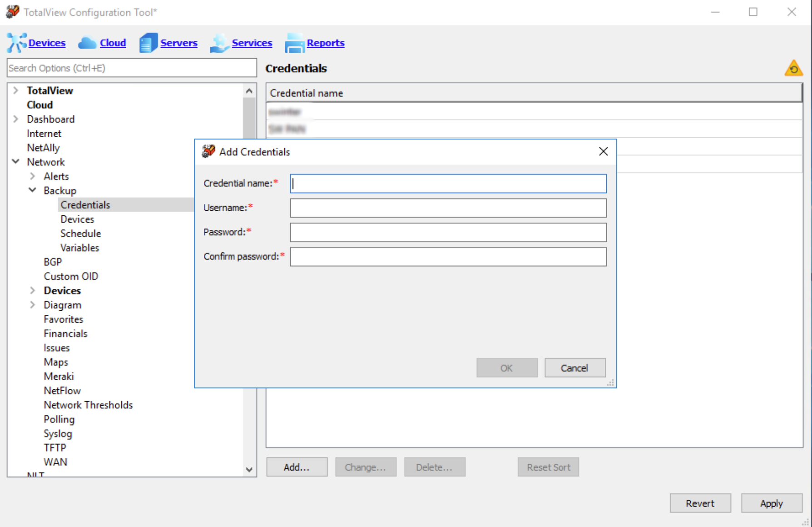812x527 pixels.
Task: Click the Delete... button
Action: click(x=435, y=467)
